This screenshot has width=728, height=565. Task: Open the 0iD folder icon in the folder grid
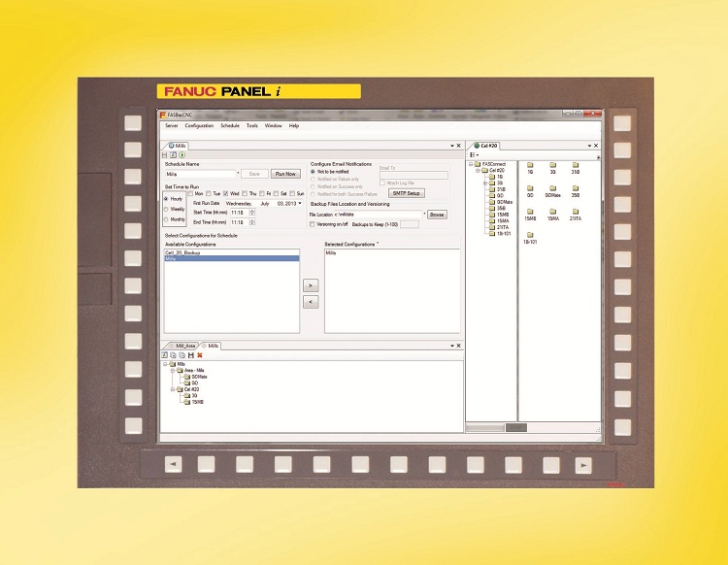(530, 188)
